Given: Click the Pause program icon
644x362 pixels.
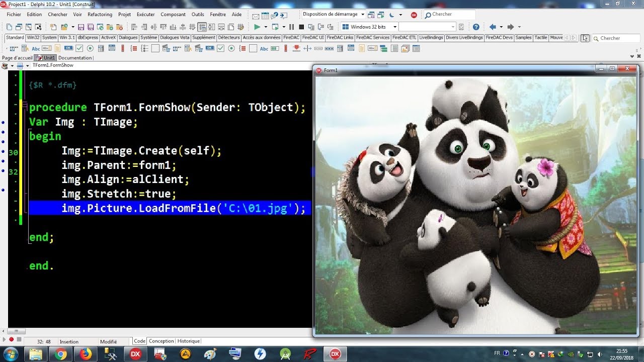Looking at the screenshot, I should point(291,27).
